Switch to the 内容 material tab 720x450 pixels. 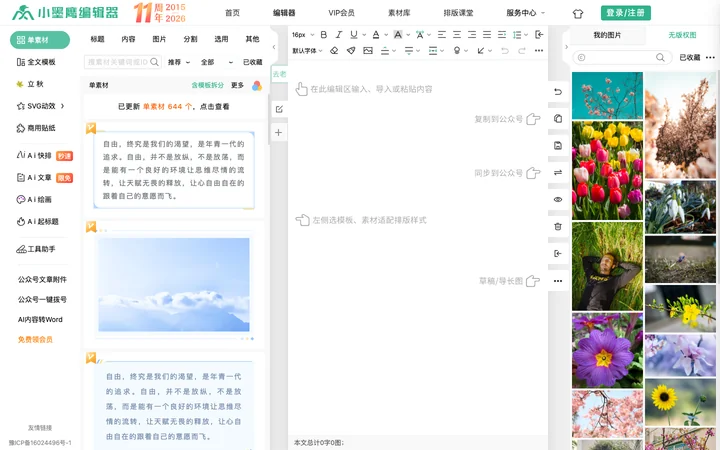[x=129, y=39]
